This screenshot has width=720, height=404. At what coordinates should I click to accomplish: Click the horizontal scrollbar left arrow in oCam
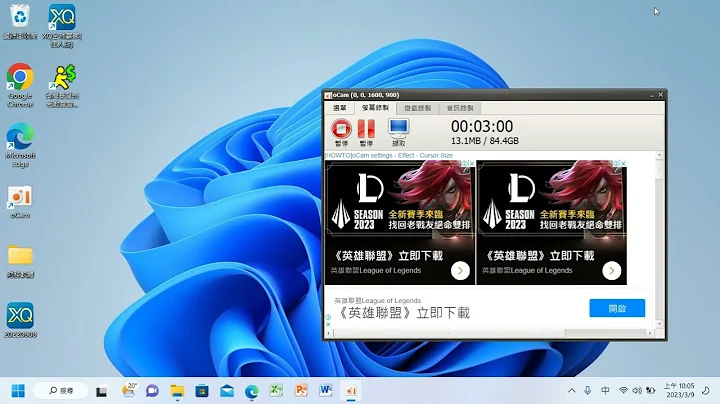(328, 333)
